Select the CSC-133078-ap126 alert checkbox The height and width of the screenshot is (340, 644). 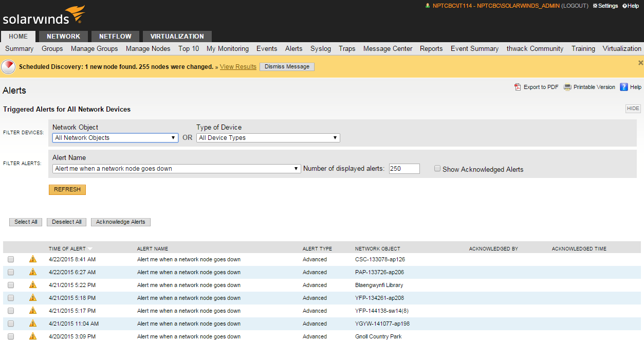(x=11, y=259)
